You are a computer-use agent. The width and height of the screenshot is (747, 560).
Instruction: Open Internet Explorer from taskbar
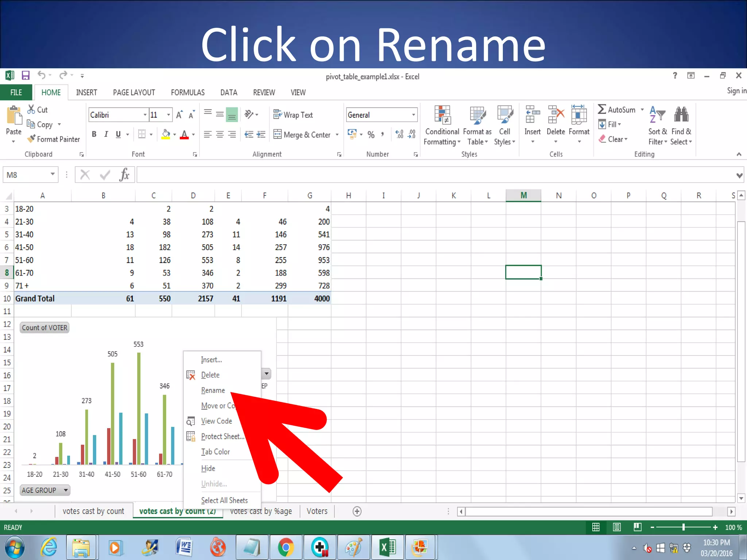49,547
